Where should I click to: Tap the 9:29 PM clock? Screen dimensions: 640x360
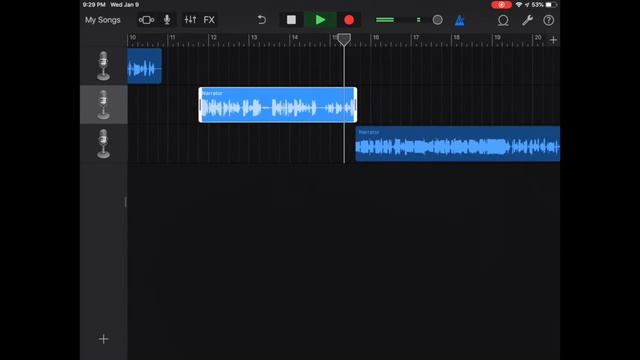click(94, 5)
